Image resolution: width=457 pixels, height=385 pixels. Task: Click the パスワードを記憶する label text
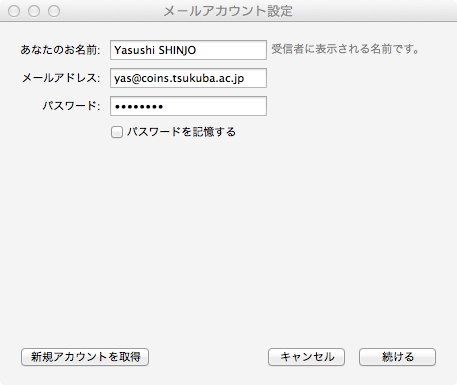point(181,132)
